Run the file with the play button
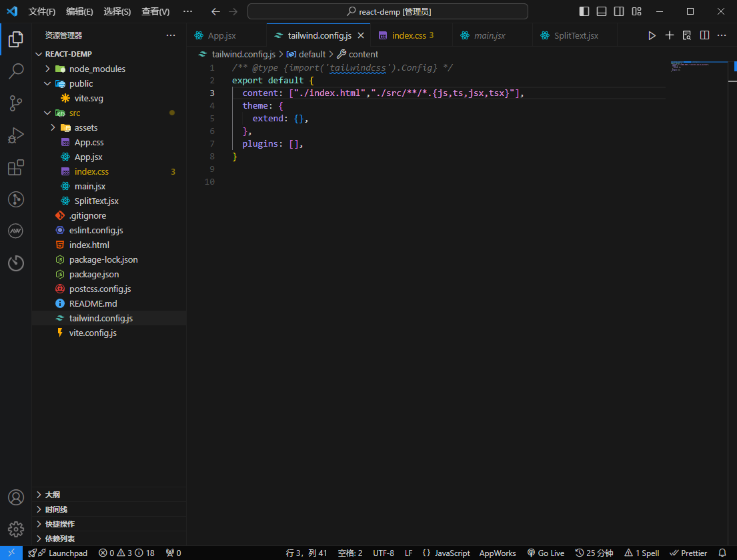Screen dimensions: 737x560 pos(652,35)
